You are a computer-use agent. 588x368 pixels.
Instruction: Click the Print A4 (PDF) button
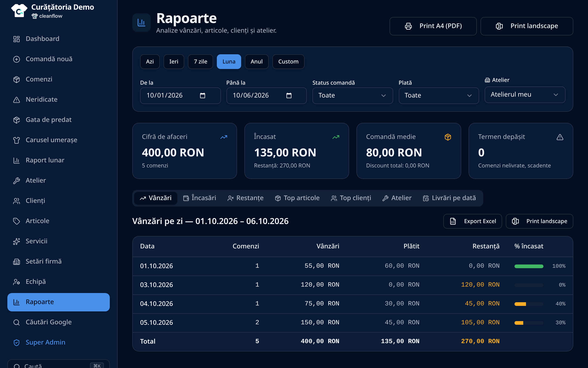[433, 26]
